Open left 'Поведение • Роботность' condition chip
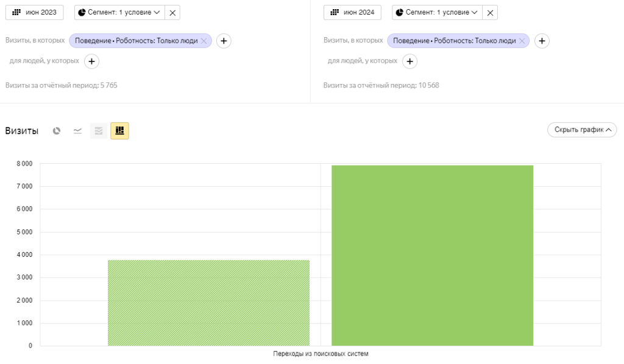The width and height of the screenshot is (624, 364). coord(135,41)
